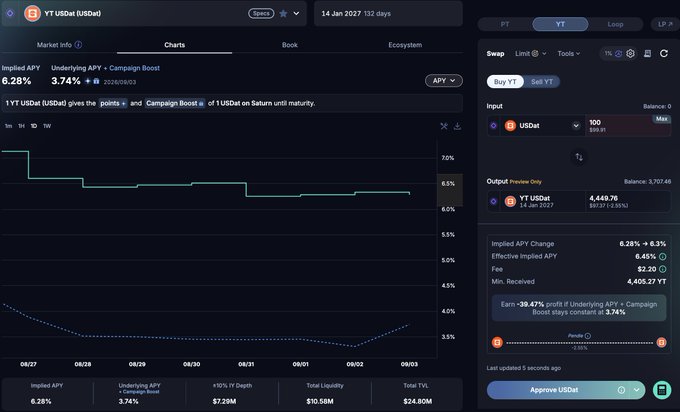Screen dimensions: 680x412
Task: Click the output row chain icon
Action: coord(494,201)
